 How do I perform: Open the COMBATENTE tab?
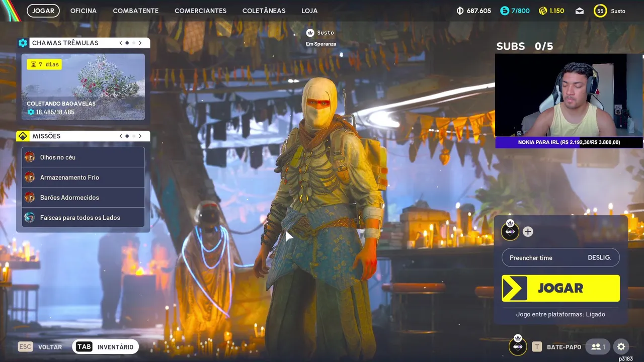tap(136, 11)
